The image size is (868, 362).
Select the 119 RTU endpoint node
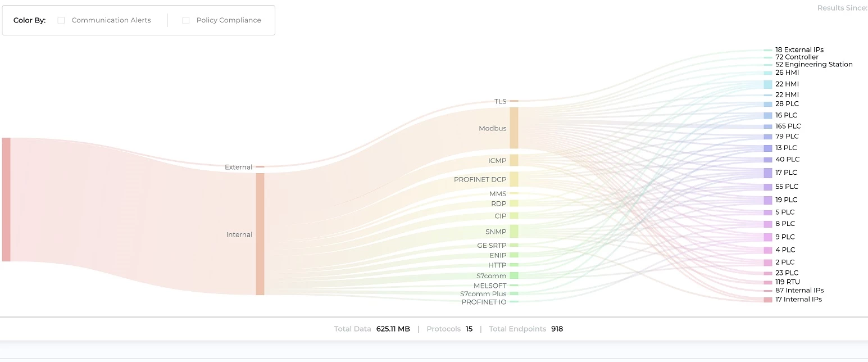[768, 282]
